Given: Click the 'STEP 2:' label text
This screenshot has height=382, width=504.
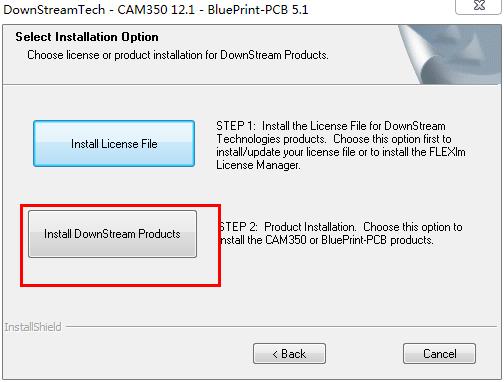Looking at the screenshot, I should (x=238, y=227).
